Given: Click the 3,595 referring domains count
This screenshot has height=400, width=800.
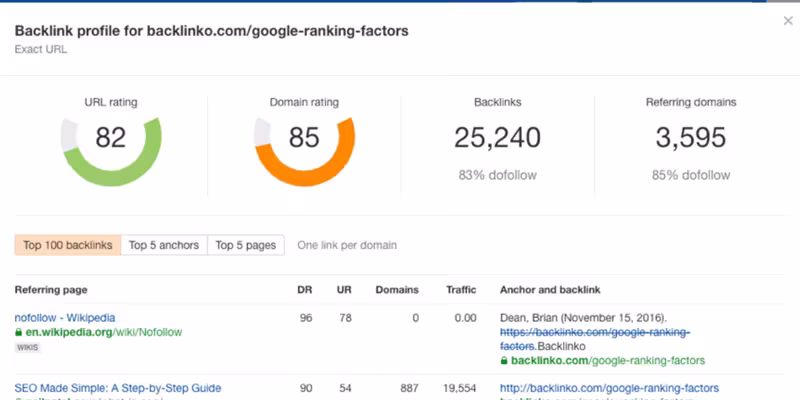Looking at the screenshot, I should pos(691,138).
